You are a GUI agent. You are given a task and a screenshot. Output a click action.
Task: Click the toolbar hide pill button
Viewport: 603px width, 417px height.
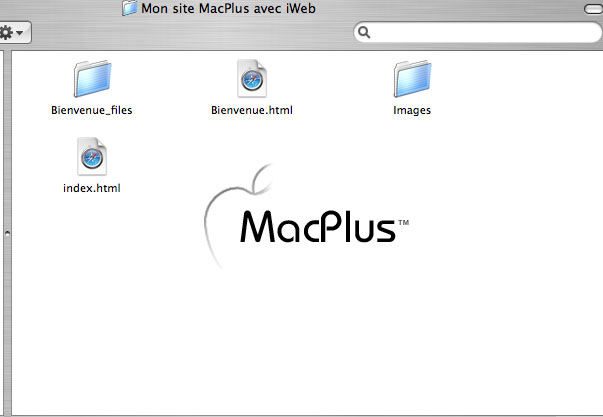tap(593, 9)
